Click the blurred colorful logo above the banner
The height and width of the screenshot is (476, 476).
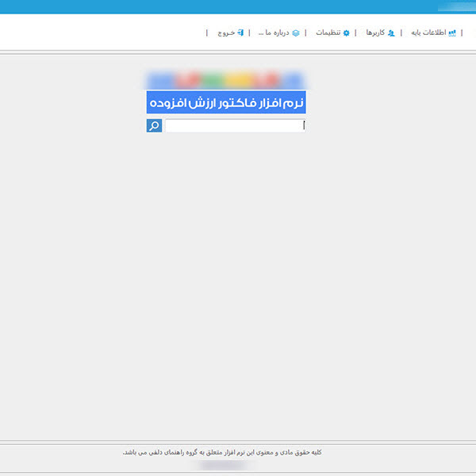pos(225,80)
